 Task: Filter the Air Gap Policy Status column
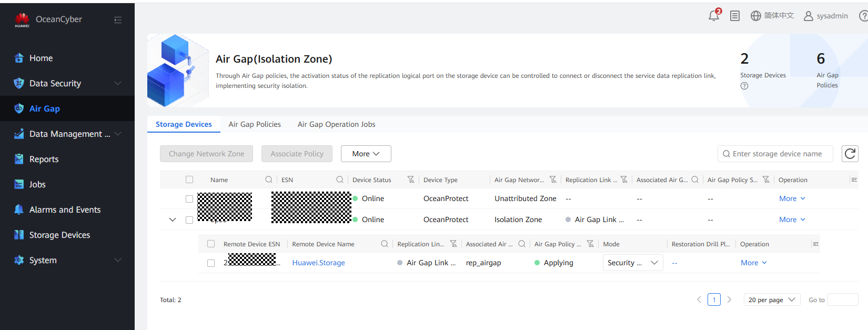[x=766, y=179]
